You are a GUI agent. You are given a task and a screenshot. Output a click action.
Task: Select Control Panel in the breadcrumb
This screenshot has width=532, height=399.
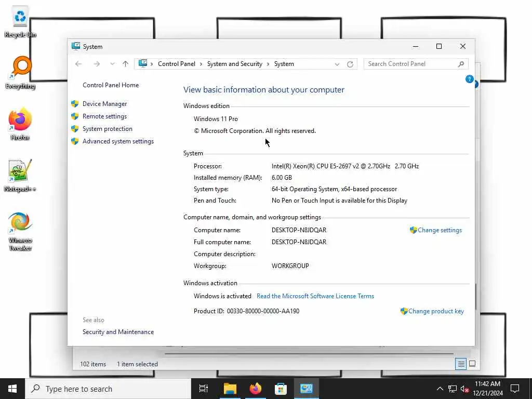(177, 64)
